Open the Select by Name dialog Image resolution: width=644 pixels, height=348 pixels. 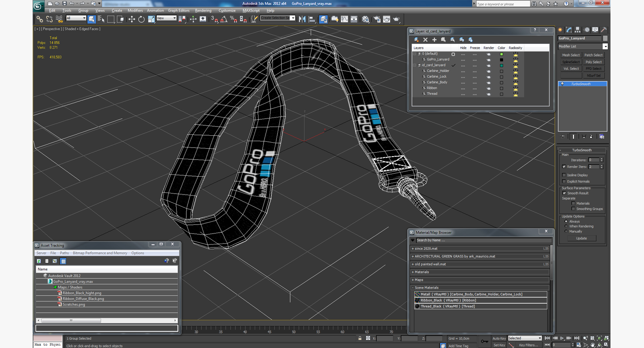click(101, 19)
